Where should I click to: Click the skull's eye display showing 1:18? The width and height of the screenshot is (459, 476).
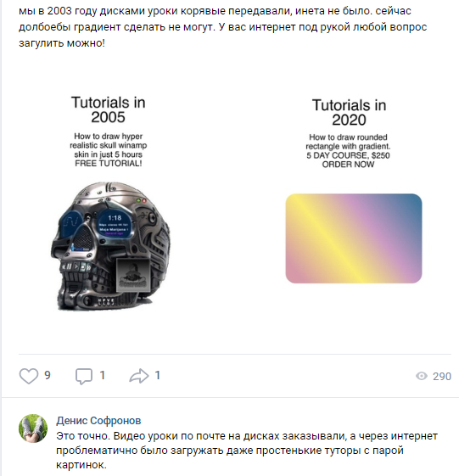115,224
